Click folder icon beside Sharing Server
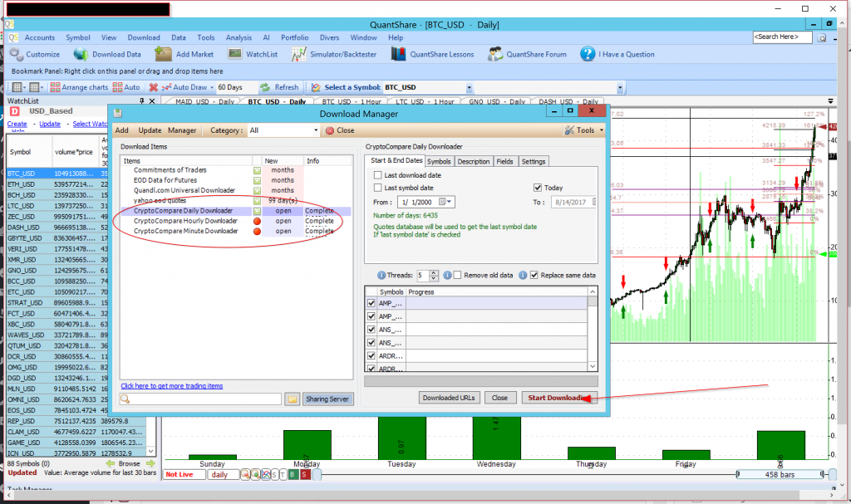 tap(292, 399)
